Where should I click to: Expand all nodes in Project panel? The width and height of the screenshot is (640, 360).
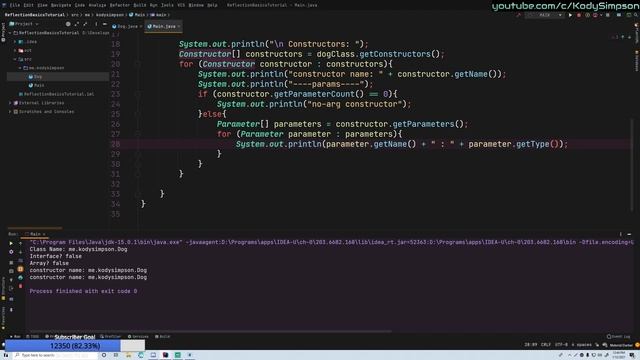point(76,24)
